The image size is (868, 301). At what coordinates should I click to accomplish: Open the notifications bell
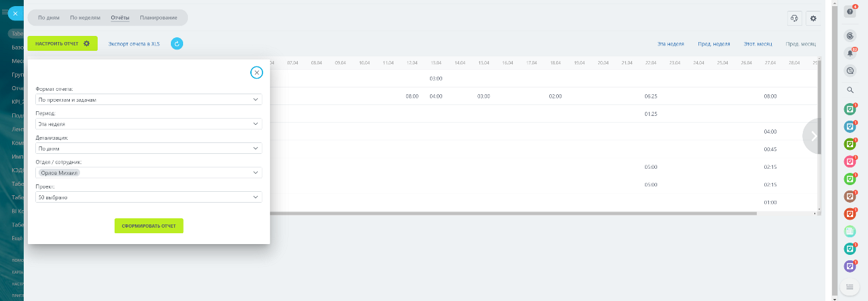[x=850, y=53]
